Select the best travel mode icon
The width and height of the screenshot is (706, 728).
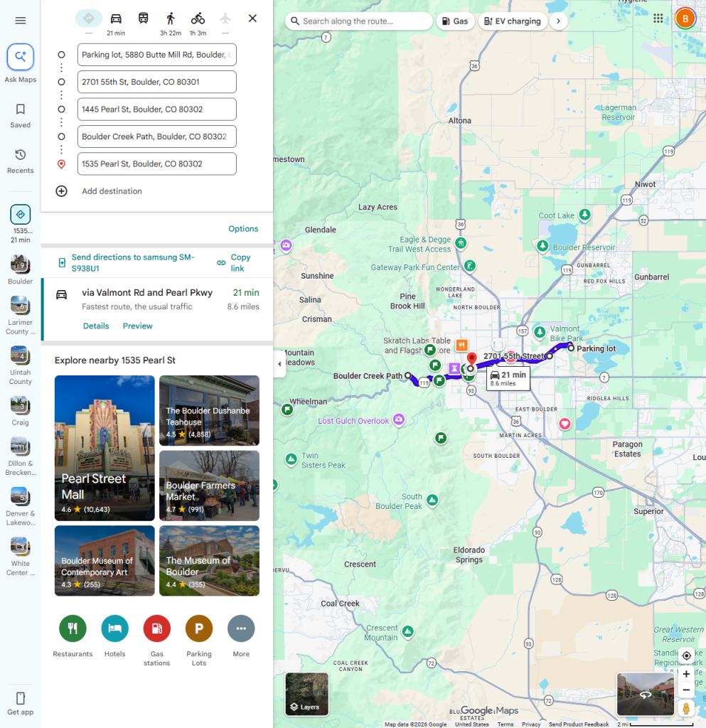coord(89,18)
